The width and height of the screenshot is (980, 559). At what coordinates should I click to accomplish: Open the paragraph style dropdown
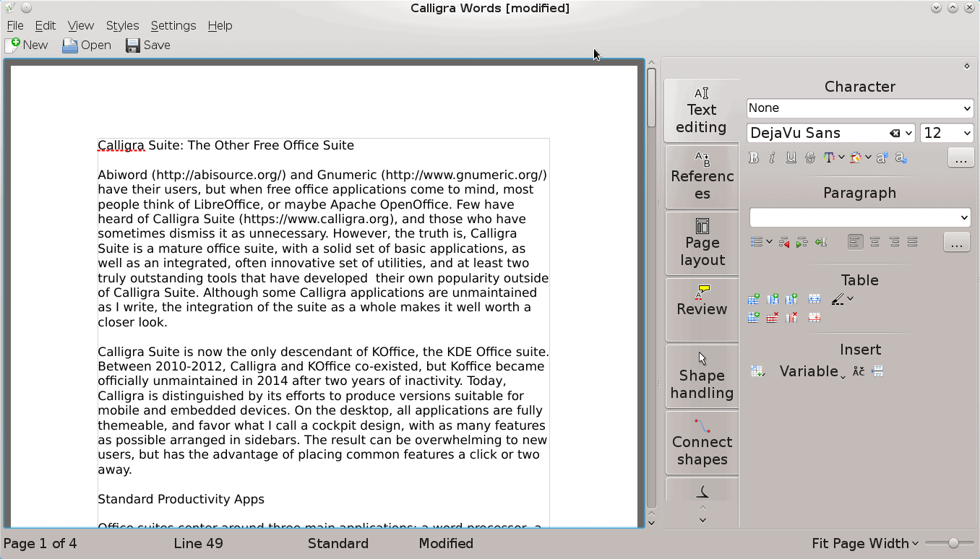tap(860, 217)
